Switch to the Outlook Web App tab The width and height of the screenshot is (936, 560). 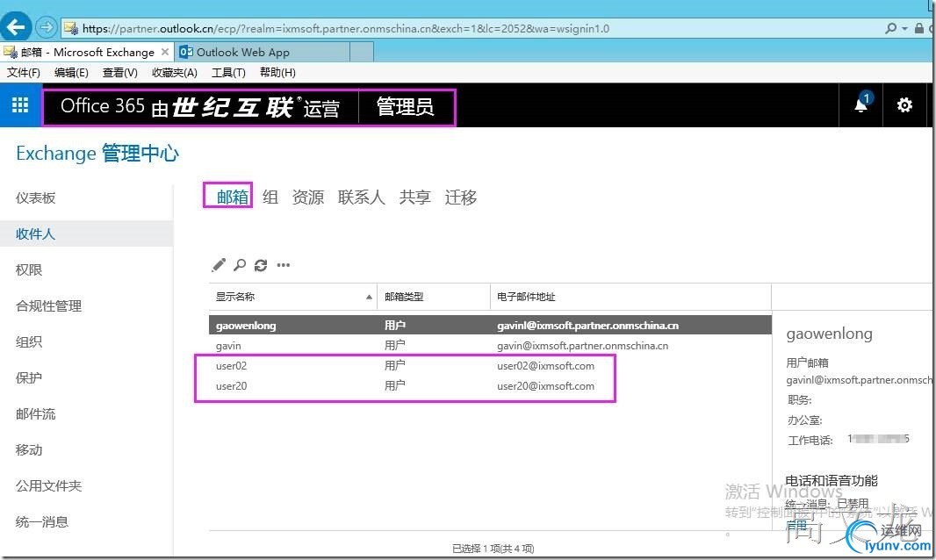[263, 53]
